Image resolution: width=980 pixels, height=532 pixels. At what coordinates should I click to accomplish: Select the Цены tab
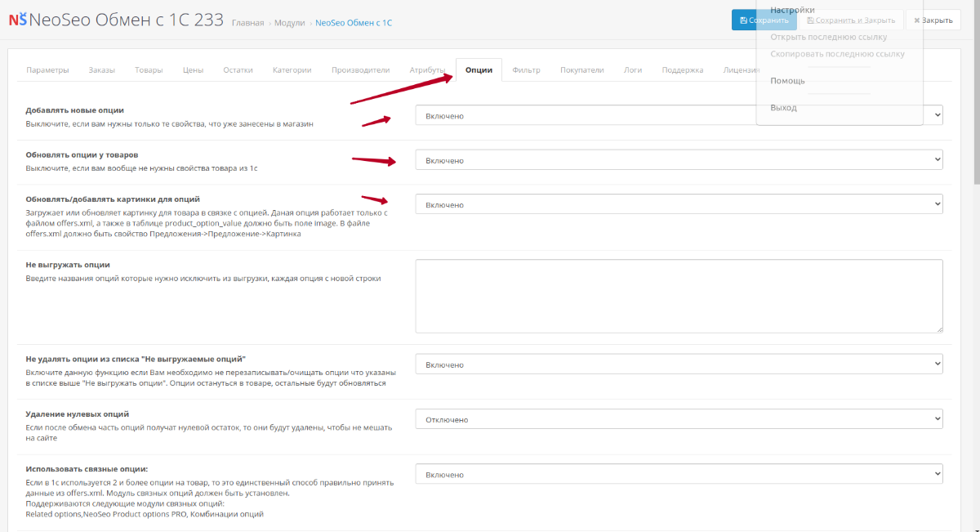[x=194, y=70]
